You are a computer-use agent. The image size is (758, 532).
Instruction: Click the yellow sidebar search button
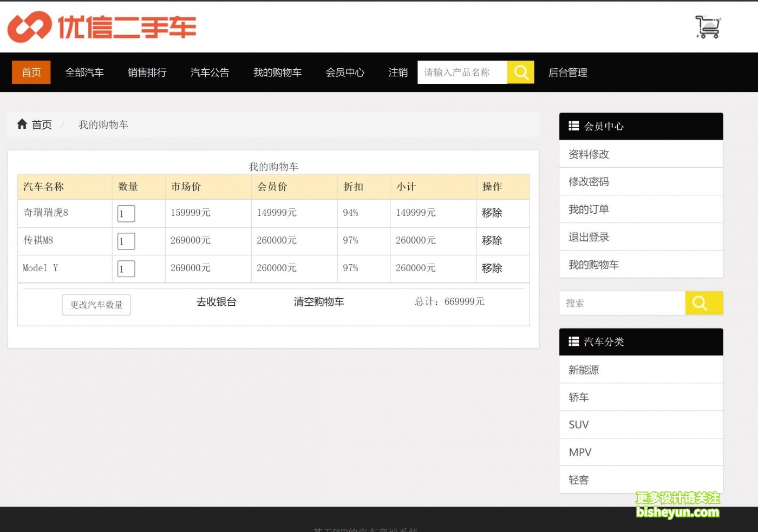[x=703, y=303]
